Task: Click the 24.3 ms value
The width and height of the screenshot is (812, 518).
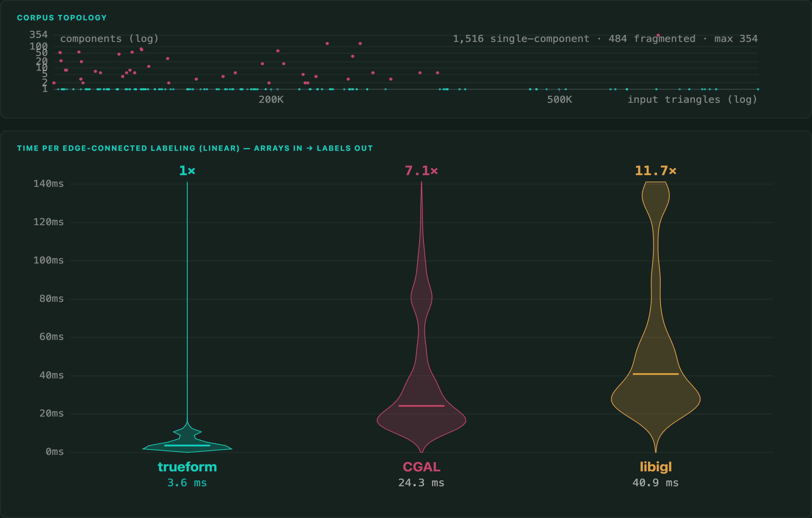Action: pos(422,483)
